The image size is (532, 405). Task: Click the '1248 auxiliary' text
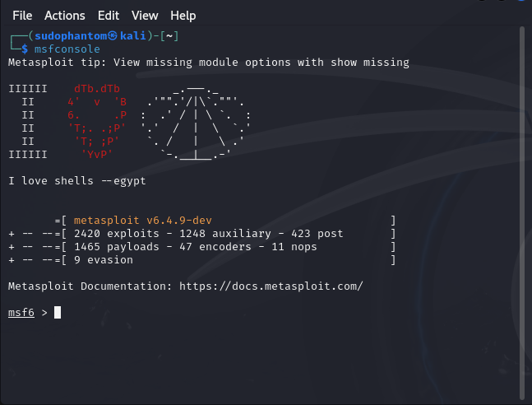click(x=225, y=234)
